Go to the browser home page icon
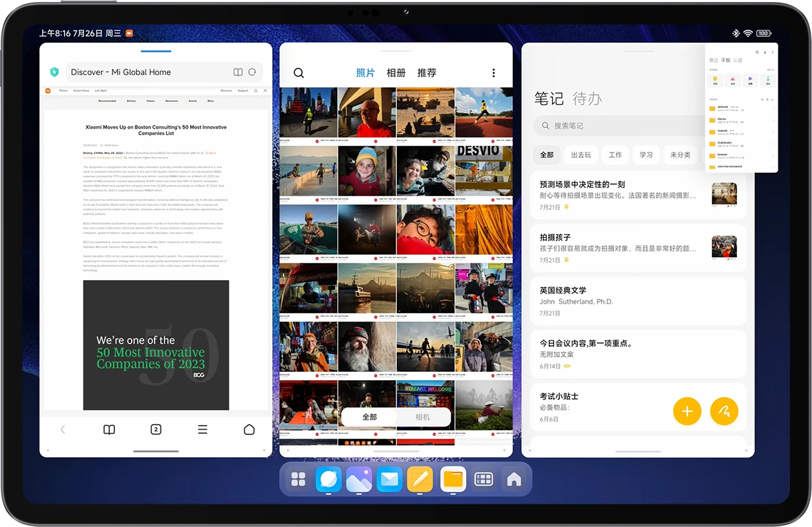The image size is (812, 527). pyautogui.click(x=249, y=429)
